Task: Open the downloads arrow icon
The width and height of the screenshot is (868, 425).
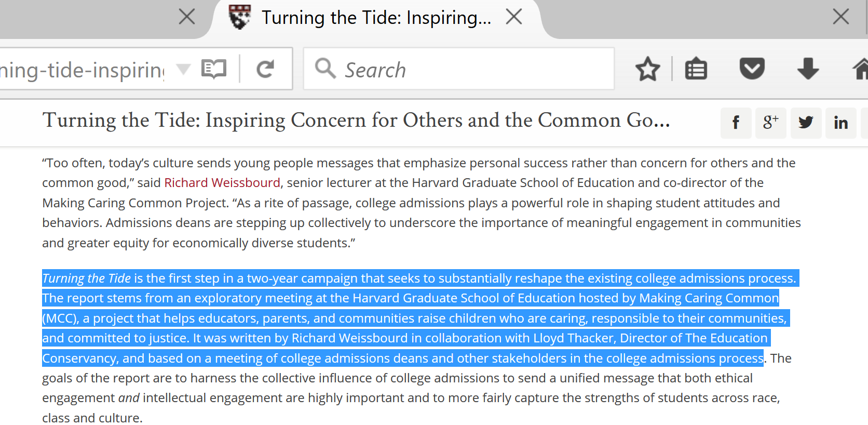Action: tap(808, 69)
